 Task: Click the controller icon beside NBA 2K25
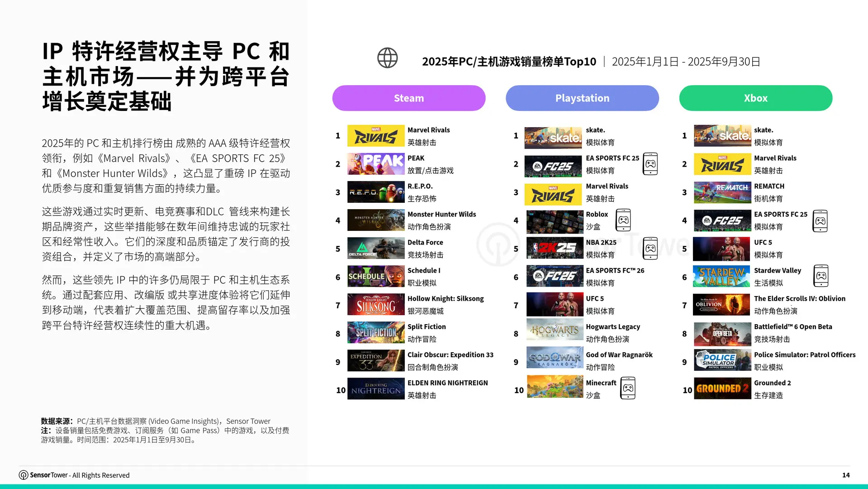coord(650,249)
